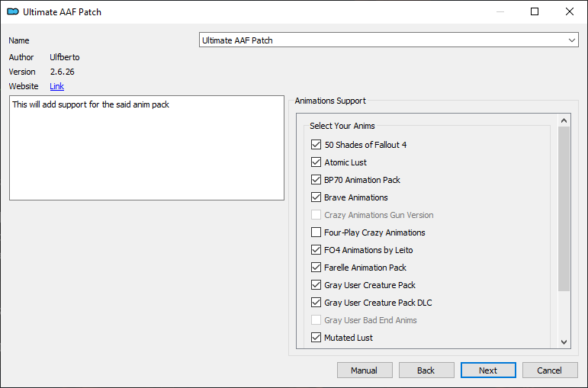Uncheck Farelle Animation Pack
The height and width of the screenshot is (388, 588).
click(x=316, y=268)
